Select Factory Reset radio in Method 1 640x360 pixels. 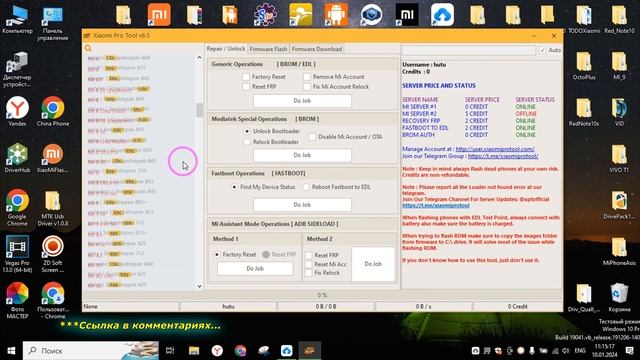[217, 254]
